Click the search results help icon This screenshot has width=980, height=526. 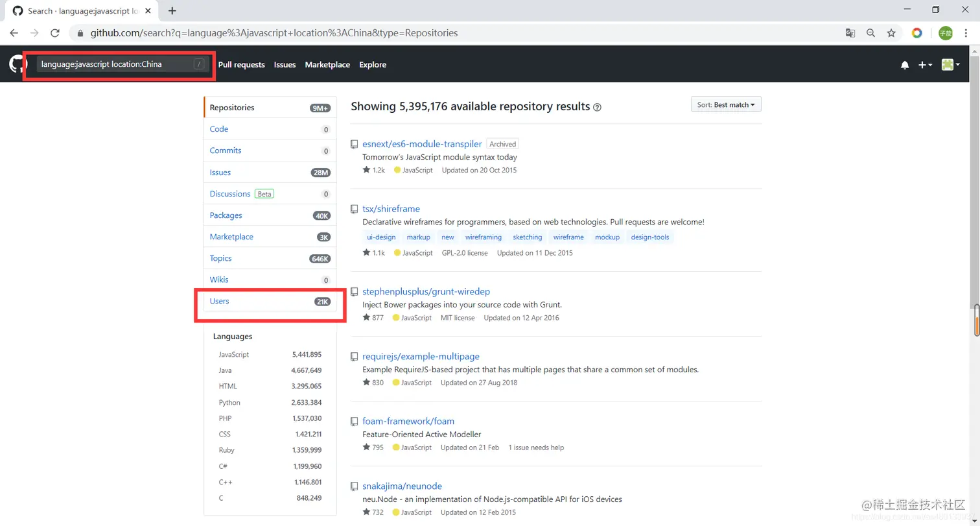click(597, 107)
